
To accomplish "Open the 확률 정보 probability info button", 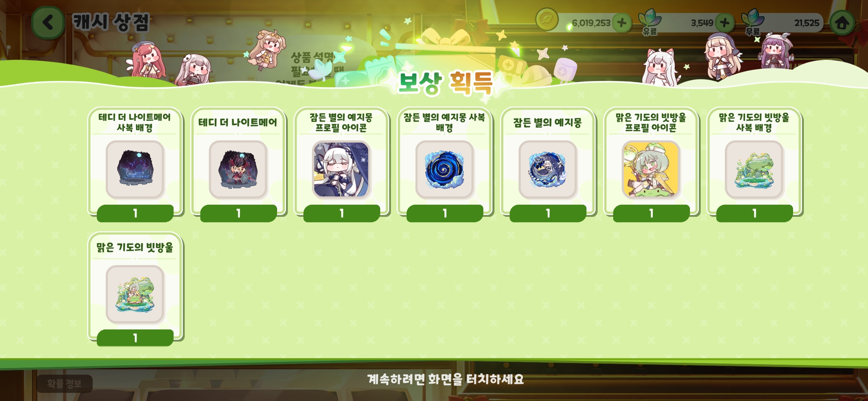I will [x=64, y=384].
